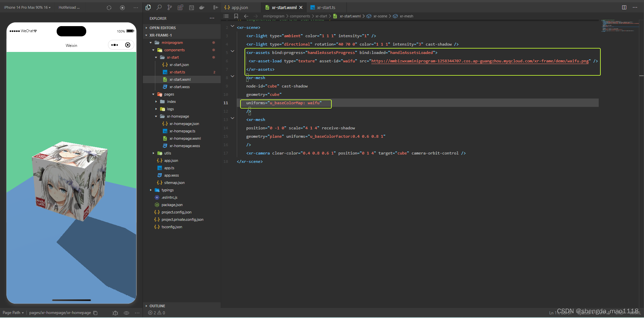Open xr-start.wxss in the explorer
644x318 pixels.
(x=179, y=87)
